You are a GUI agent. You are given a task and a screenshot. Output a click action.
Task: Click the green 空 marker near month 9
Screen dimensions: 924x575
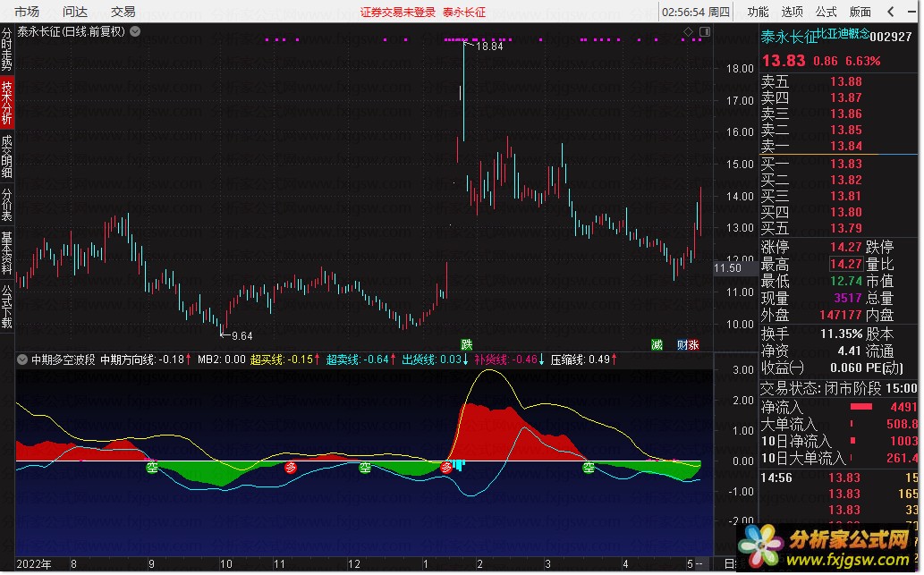coord(152,468)
